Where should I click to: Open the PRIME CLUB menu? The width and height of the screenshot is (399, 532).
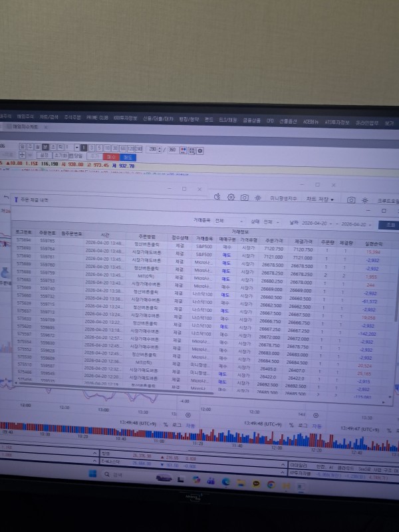point(97,118)
